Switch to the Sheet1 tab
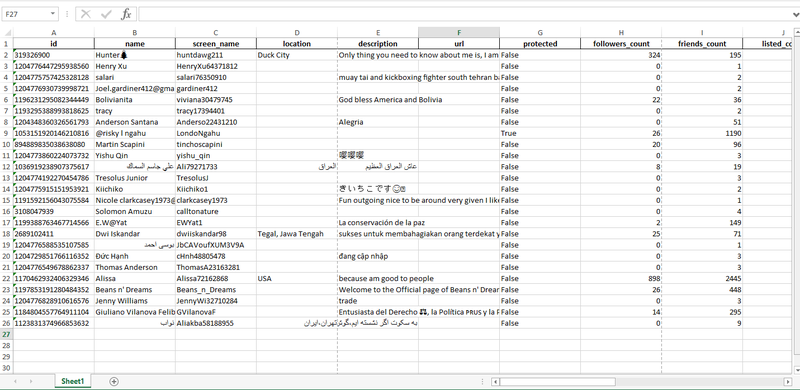Image resolution: width=800 pixels, height=390 pixels. (72, 381)
